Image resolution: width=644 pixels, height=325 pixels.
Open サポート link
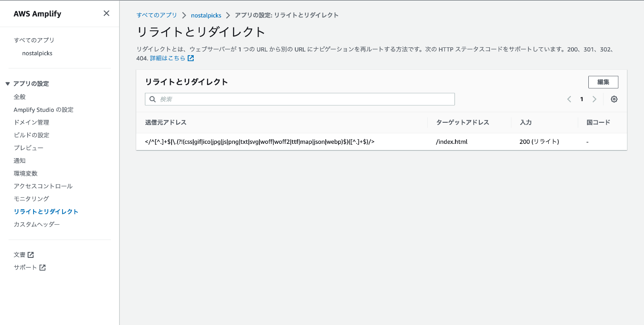pos(25,268)
